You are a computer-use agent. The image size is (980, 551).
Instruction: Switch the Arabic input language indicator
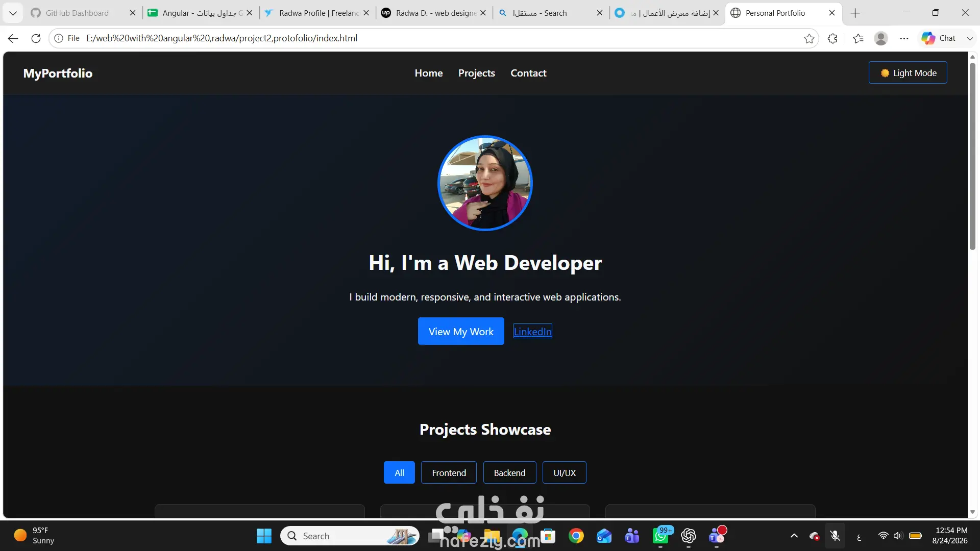click(x=859, y=536)
